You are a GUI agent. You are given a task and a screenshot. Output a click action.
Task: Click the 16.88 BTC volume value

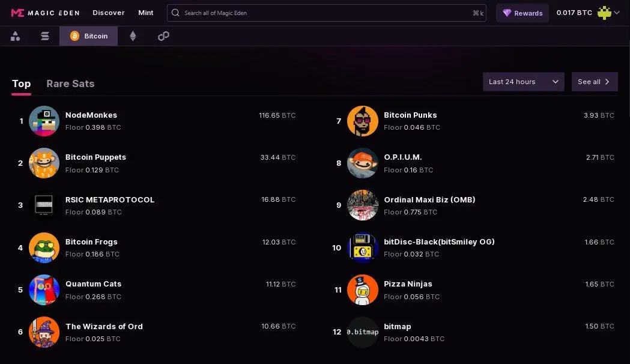pyautogui.click(x=279, y=199)
